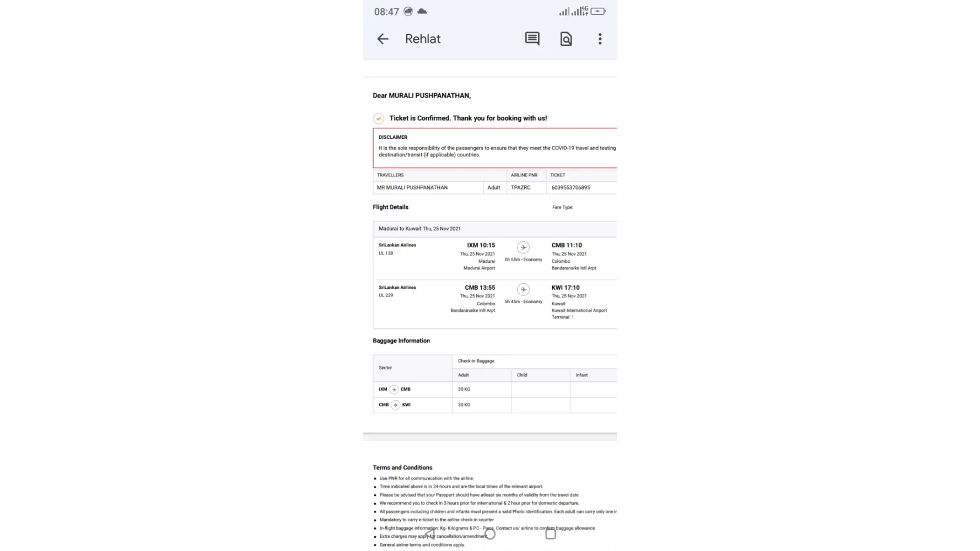The width and height of the screenshot is (980, 551).
Task: Select ticket number 6039553706895
Action: point(570,188)
